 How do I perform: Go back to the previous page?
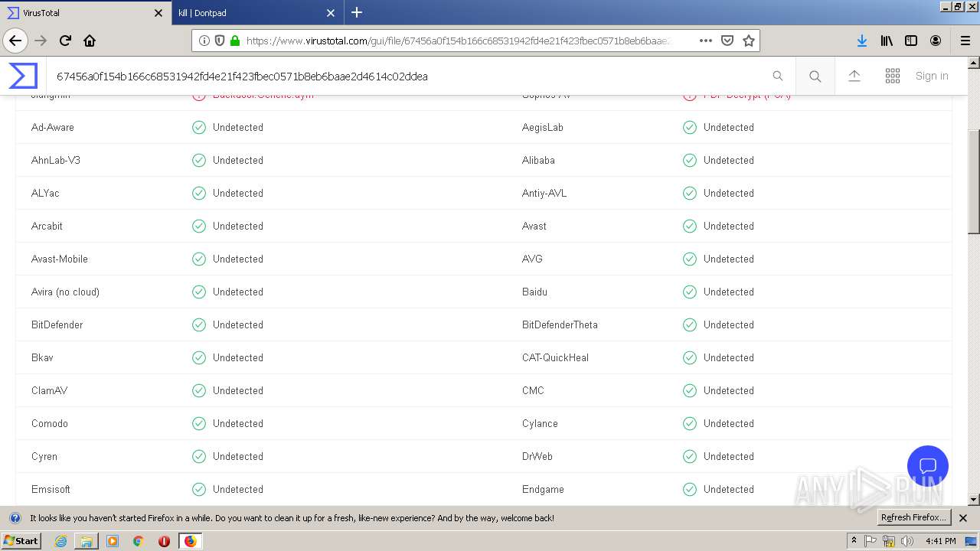point(15,41)
